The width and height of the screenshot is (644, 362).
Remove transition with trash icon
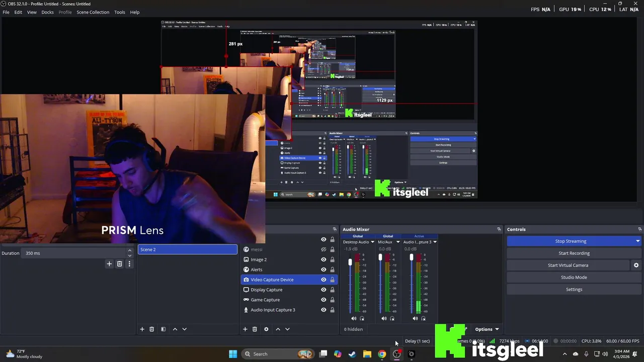point(119,263)
